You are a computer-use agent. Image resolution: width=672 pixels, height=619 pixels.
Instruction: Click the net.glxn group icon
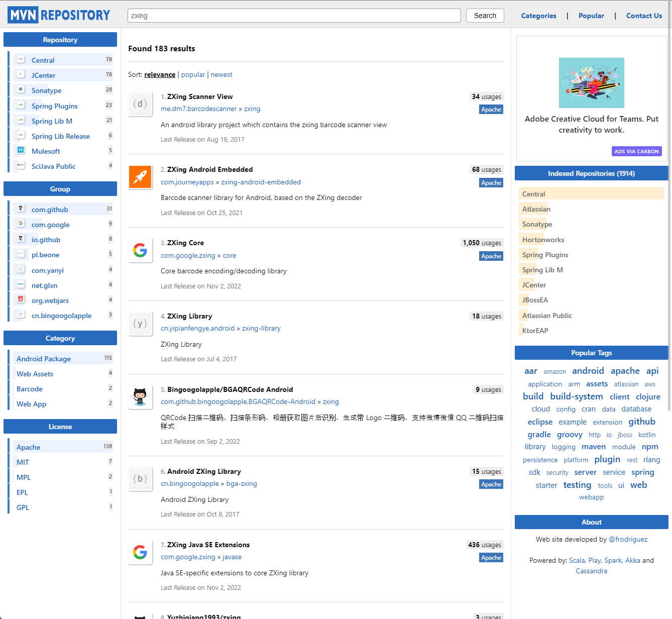21,284
